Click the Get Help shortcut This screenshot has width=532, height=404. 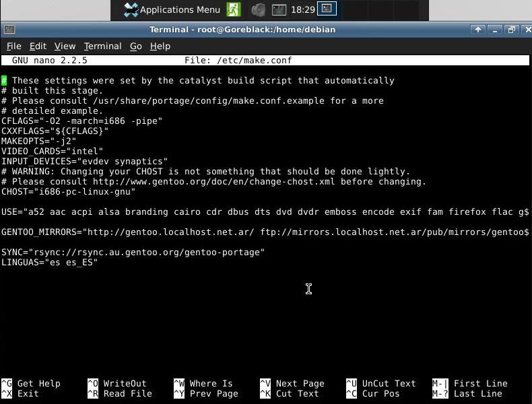coord(31,384)
